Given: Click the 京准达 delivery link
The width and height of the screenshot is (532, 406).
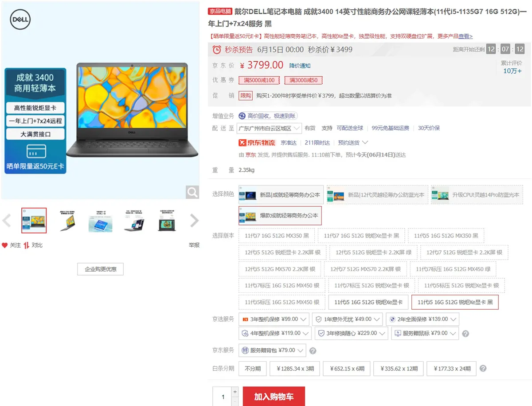Looking at the screenshot, I should pos(289,142).
